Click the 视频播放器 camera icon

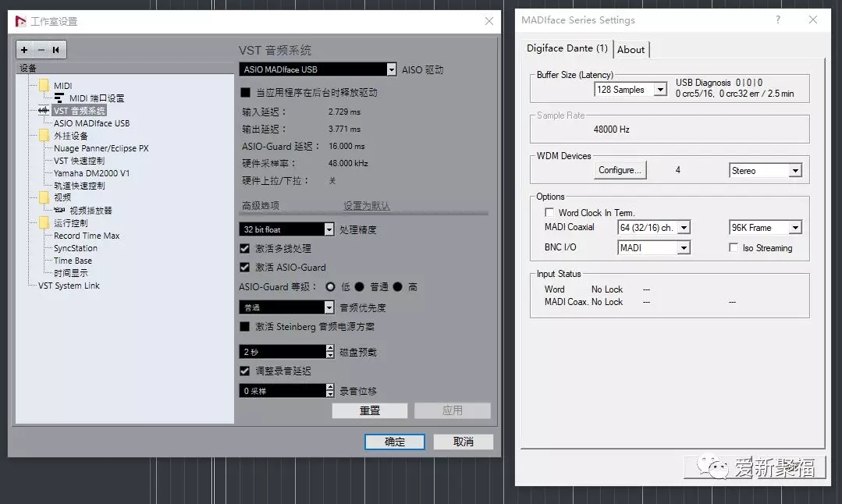coord(59,211)
